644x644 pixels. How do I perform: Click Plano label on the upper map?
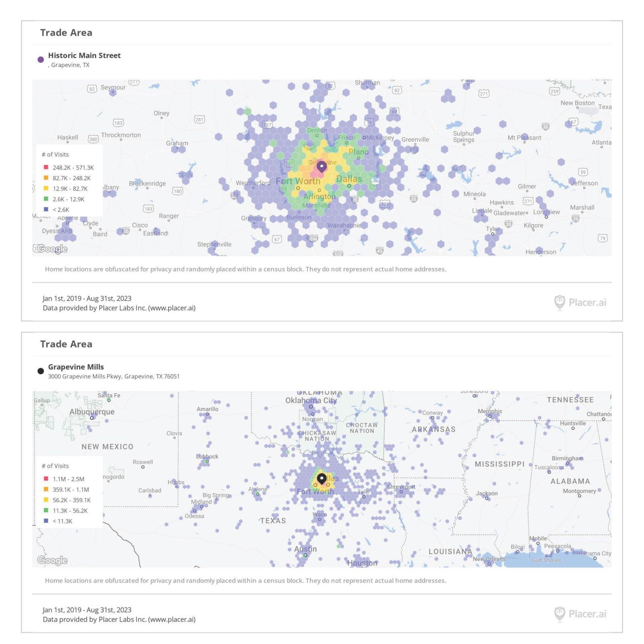(x=359, y=152)
